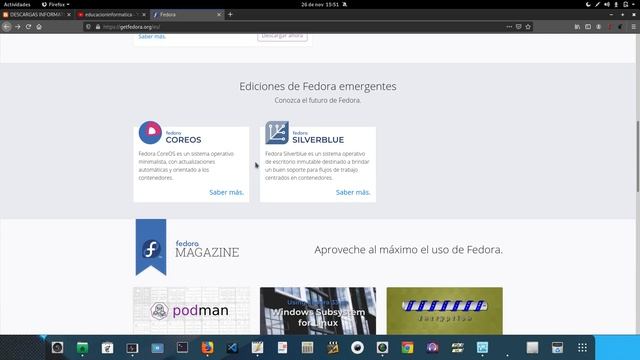Screen dimensions: 640x360
Task: Launch the video editor clapperboard in dock
Action: pyautogui.click(x=333, y=347)
